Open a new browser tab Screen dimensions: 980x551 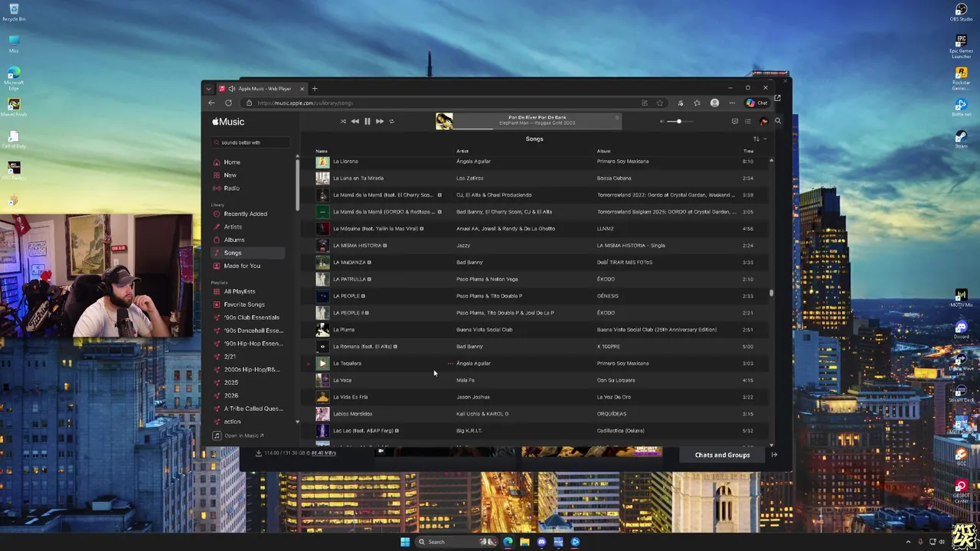(x=315, y=89)
